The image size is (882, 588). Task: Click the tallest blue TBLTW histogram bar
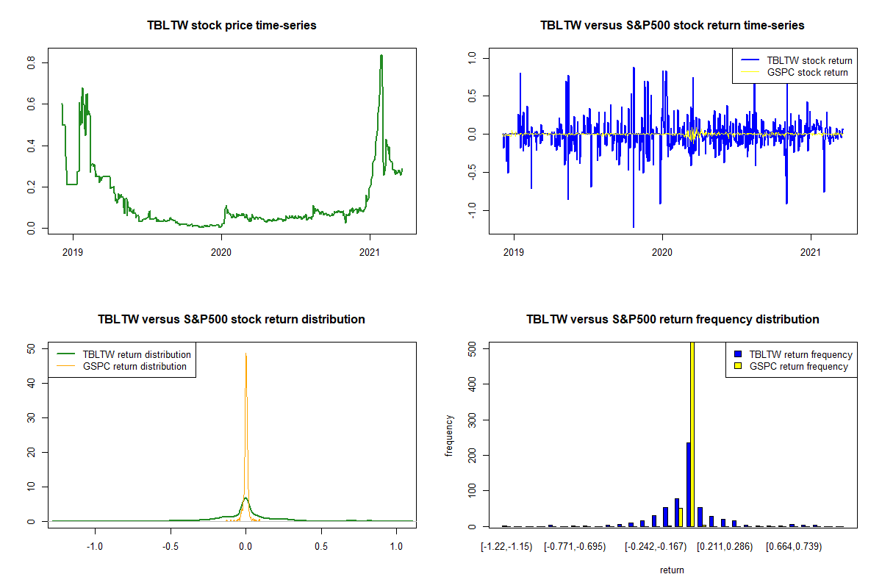[688, 485]
